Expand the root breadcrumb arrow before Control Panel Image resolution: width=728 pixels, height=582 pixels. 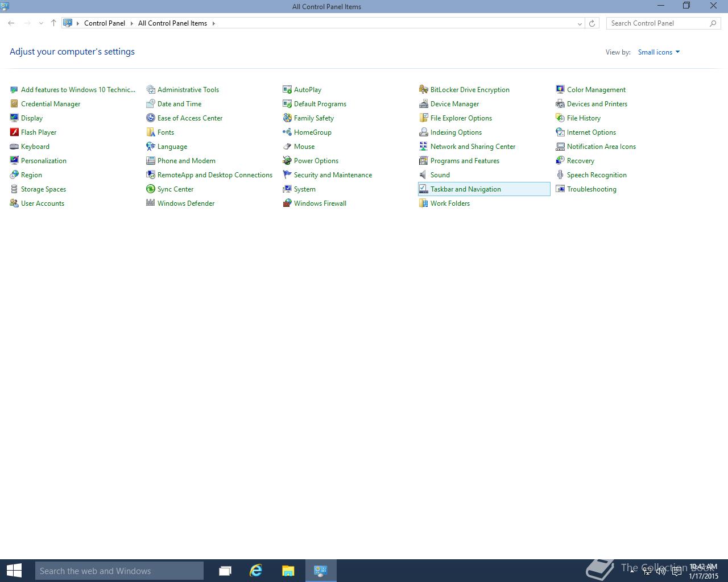click(78, 23)
